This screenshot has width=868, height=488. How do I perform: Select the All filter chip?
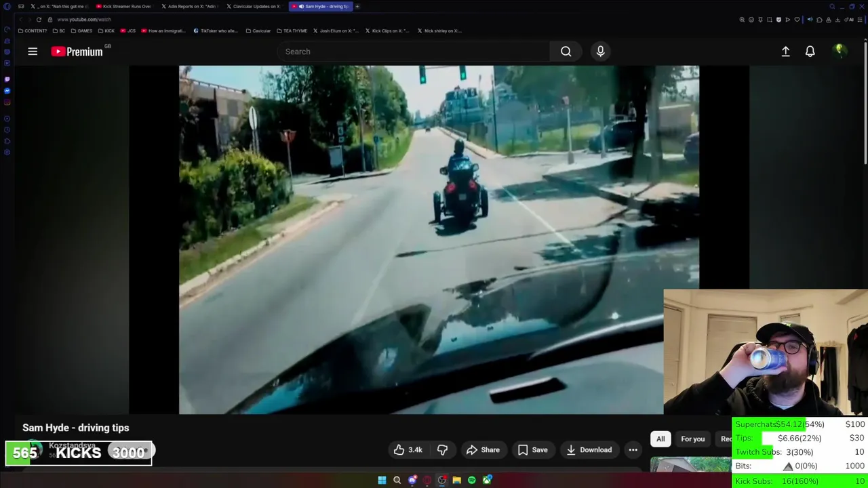click(x=660, y=439)
